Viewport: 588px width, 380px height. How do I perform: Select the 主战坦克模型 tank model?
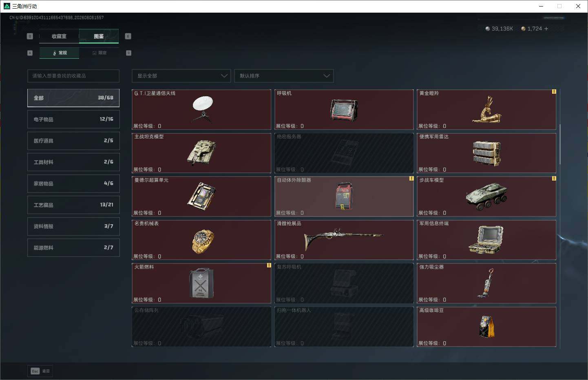(x=201, y=153)
